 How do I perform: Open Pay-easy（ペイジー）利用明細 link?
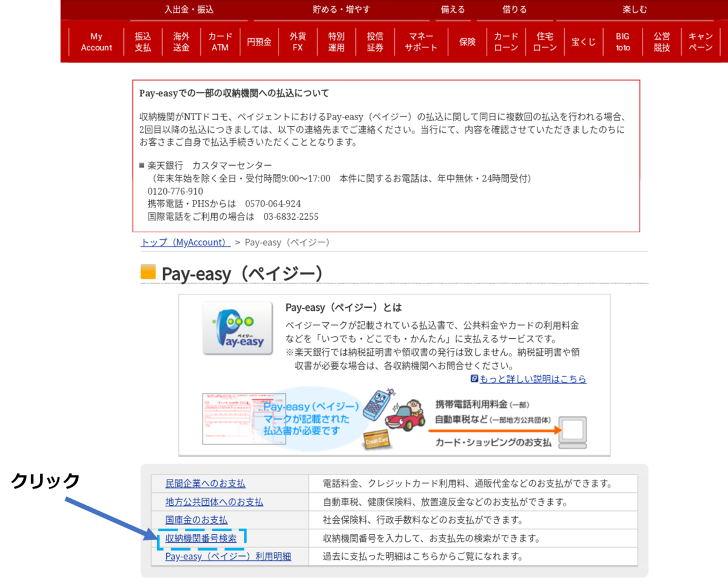pos(228,557)
